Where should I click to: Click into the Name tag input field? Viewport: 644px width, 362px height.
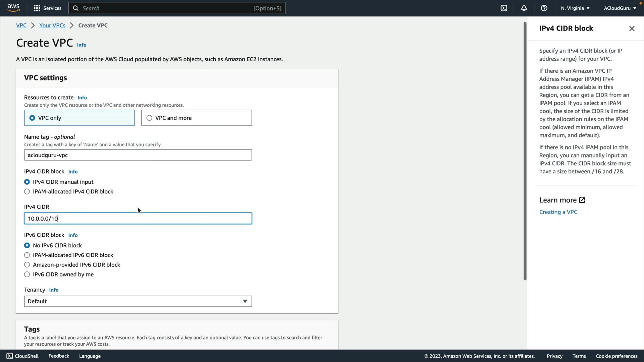[138, 155]
